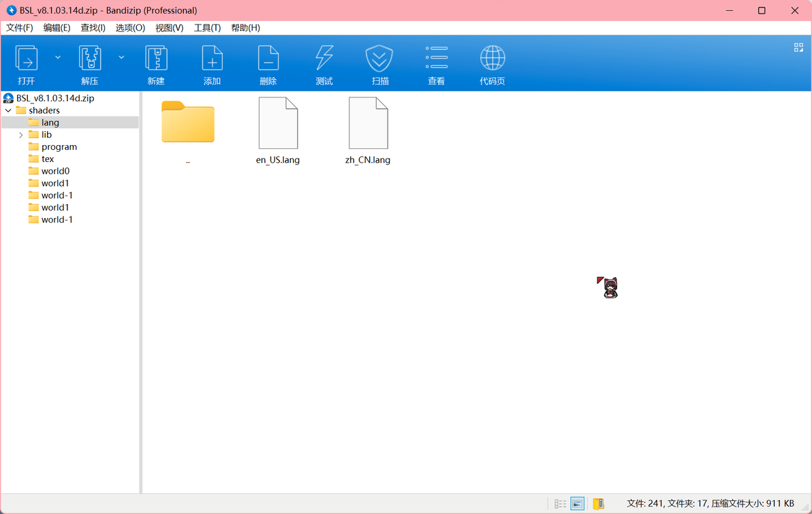
Task: Open the 工具(T) menu
Action: click(x=207, y=28)
